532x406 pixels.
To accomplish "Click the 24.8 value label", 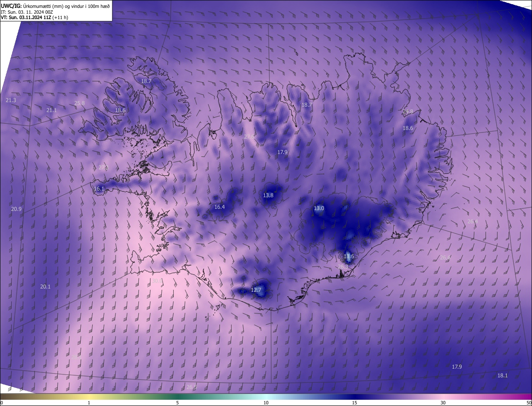I will (x=408, y=112).
